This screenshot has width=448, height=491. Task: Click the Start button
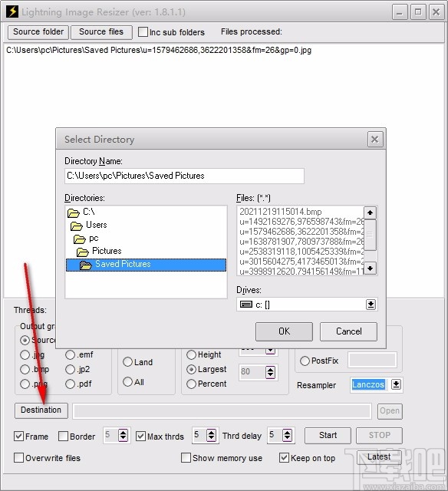[328, 436]
